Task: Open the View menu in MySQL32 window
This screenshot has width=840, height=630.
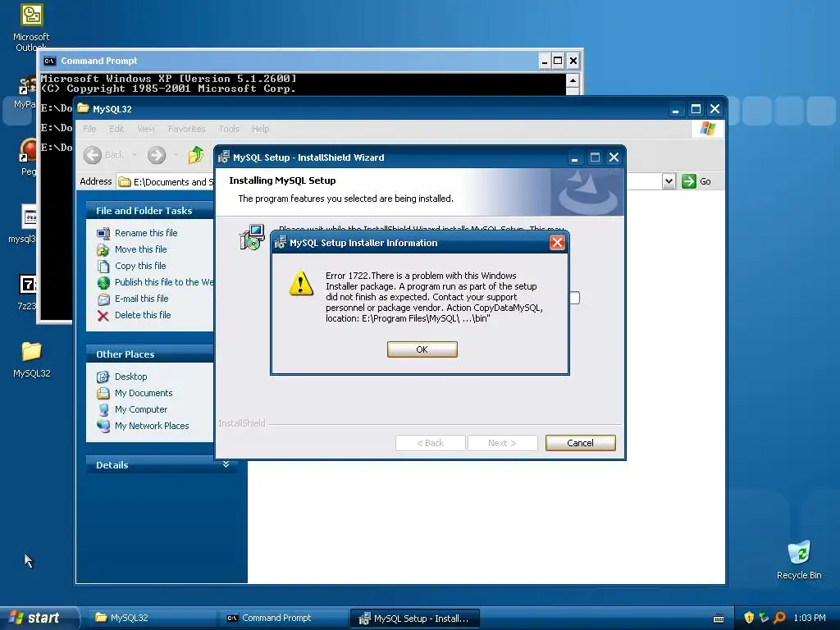Action: tap(146, 129)
